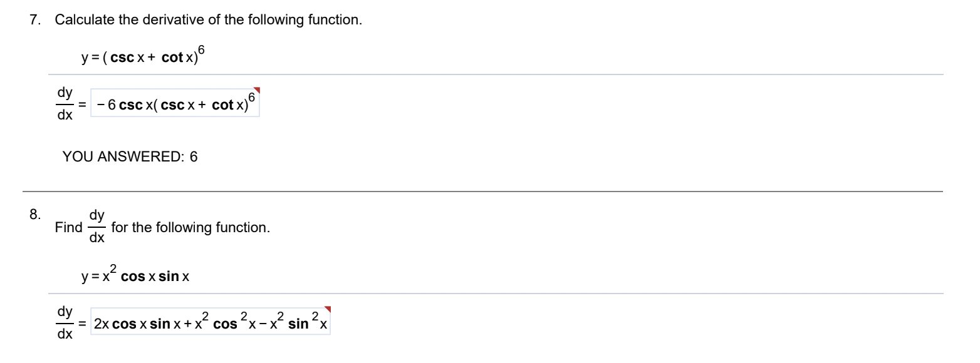
Task: Click the question number 8 heading
Action: [34, 213]
